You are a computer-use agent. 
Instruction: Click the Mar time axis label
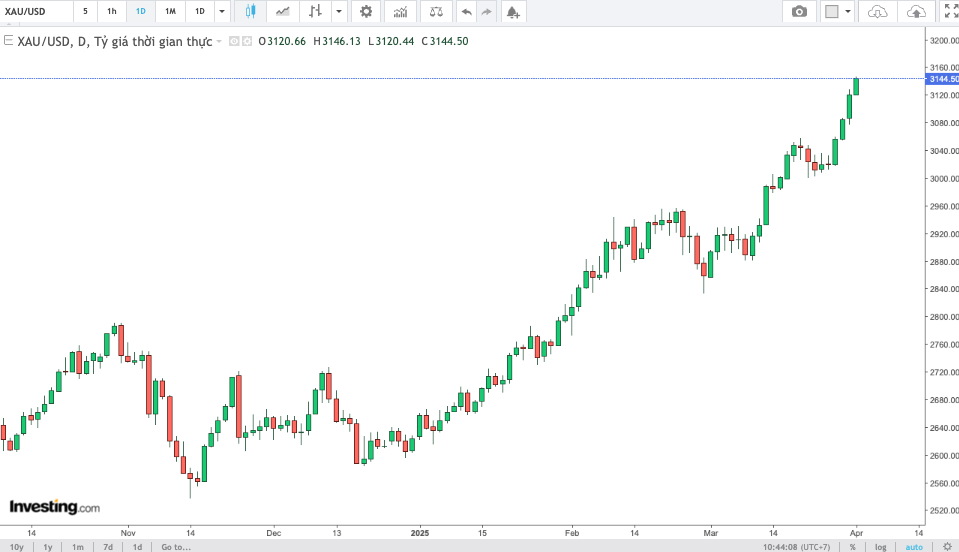pos(711,533)
